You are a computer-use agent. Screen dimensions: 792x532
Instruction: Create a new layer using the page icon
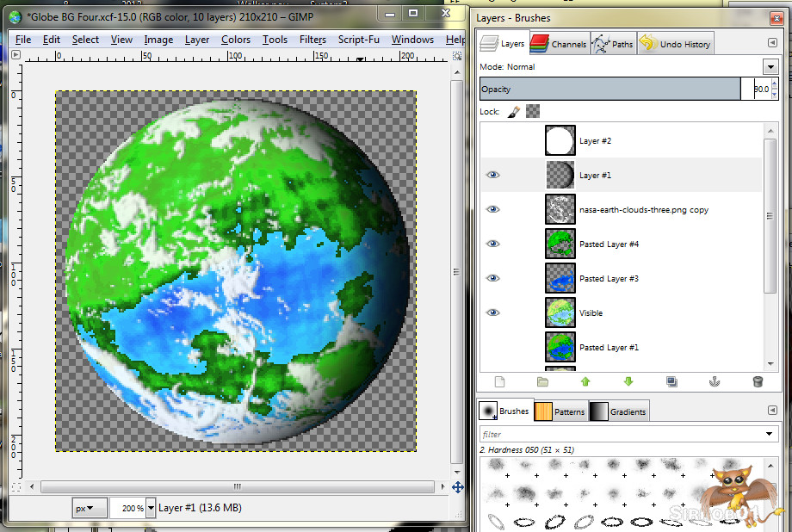[499, 381]
